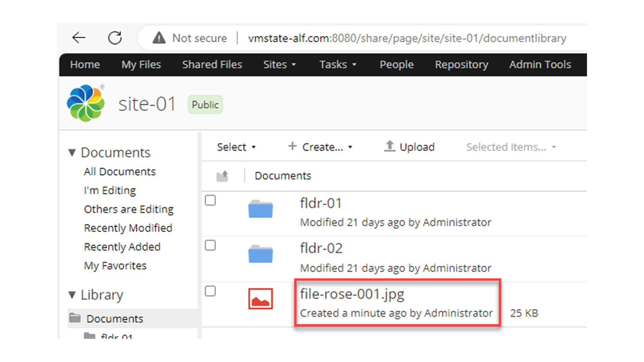644x362 pixels.
Task: Open the Recently Modified link
Action: (128, 228)
